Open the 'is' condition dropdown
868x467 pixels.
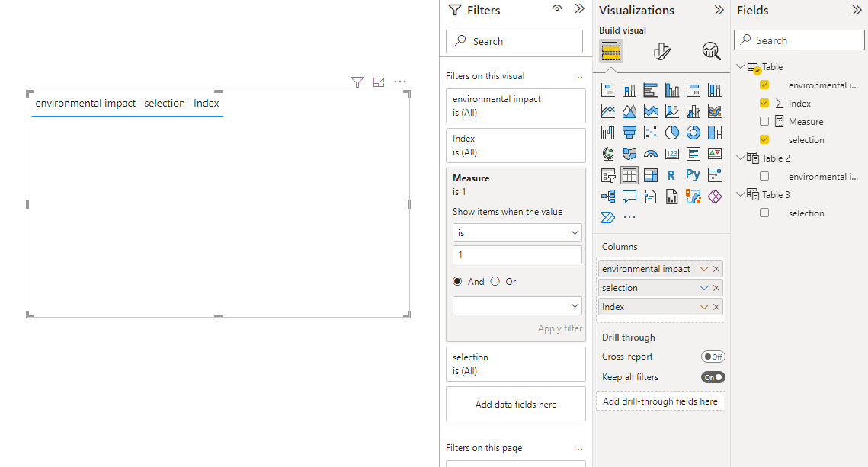517,233
